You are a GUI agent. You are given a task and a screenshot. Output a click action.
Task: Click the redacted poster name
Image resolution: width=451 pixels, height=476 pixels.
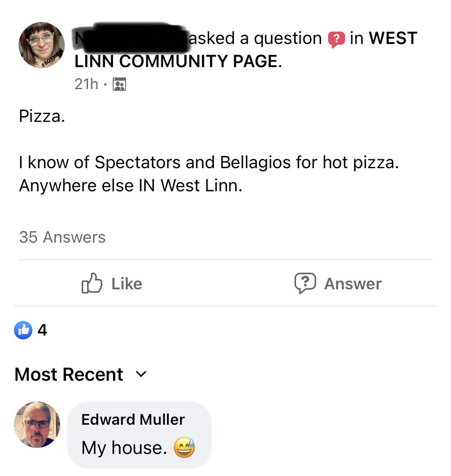coord(131,38)
